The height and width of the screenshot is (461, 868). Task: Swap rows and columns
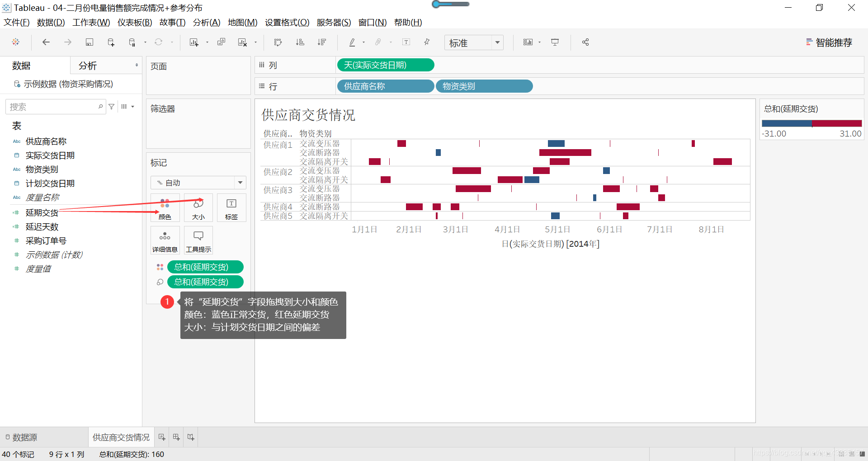278,42
